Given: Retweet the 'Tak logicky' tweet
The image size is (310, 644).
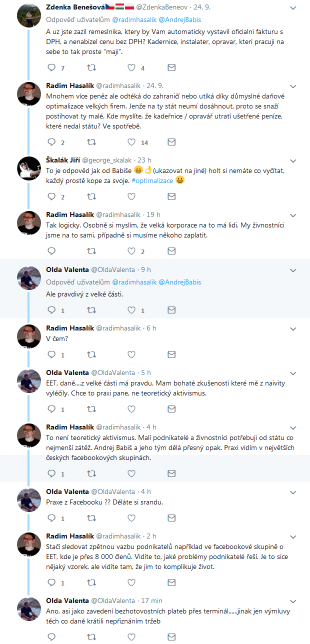Looking at the screenshot, I should point(91,251).
